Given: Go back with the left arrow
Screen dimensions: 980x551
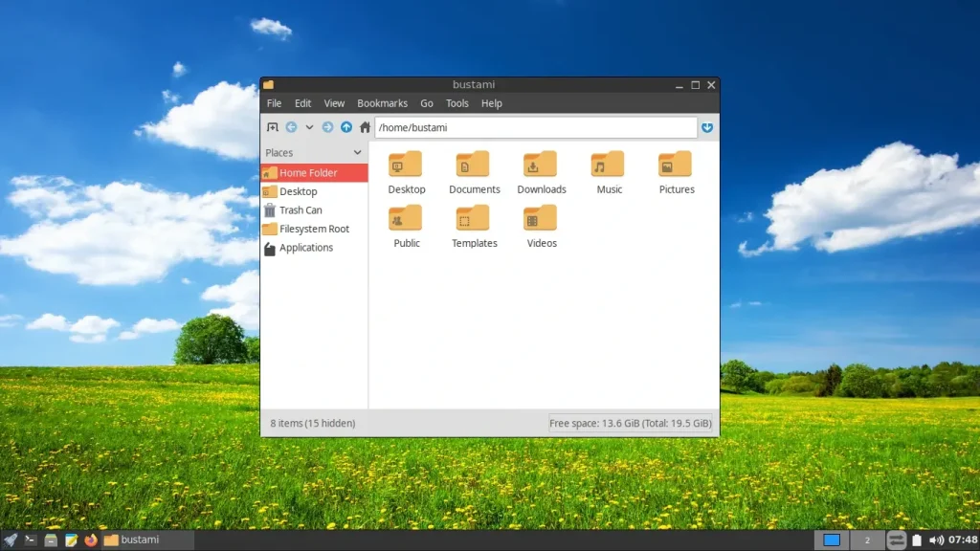Looking at the screenshot, I should (291, 127).
